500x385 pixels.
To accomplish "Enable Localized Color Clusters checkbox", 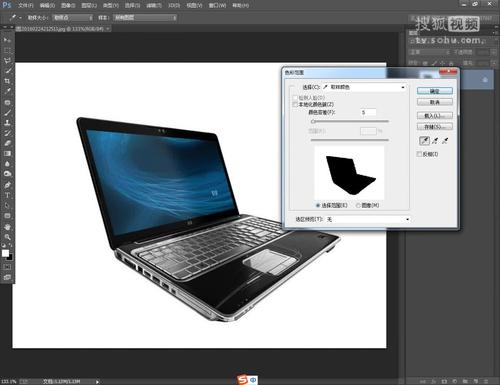I will [x=295, y=104].
